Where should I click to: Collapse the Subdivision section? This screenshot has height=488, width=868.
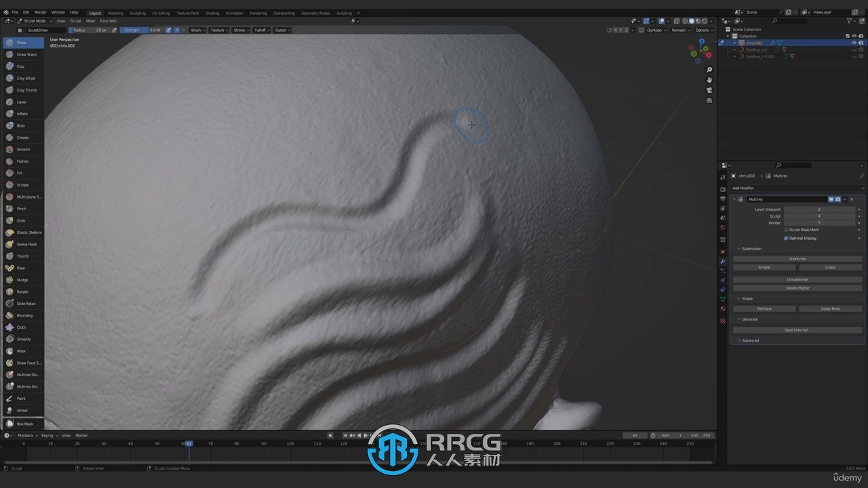point(751,249)
